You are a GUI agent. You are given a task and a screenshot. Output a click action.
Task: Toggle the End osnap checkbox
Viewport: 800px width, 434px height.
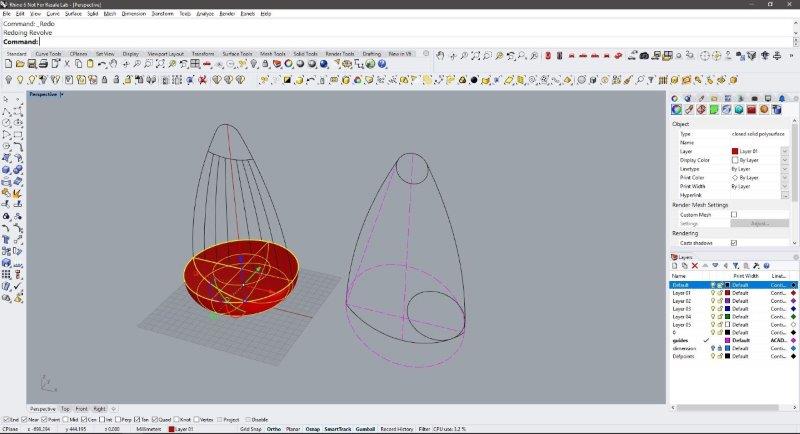[6, 420]
